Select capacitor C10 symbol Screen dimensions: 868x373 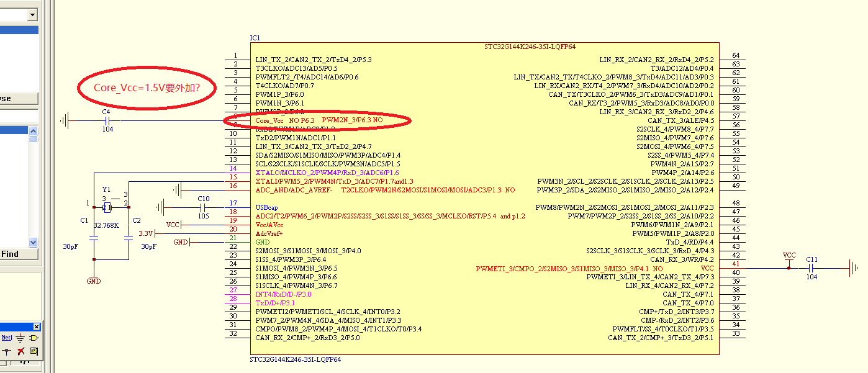(203, 207)
